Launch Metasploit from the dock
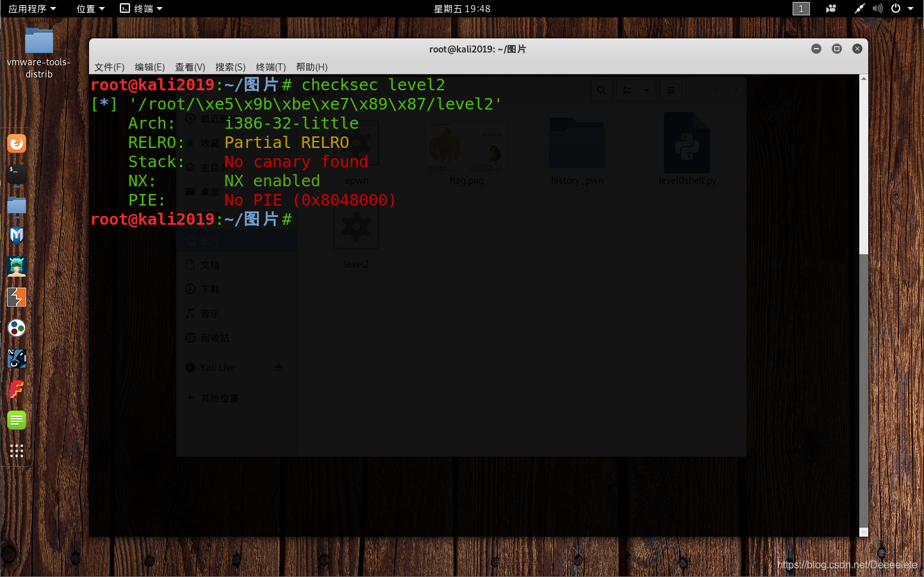 point(17,236)
